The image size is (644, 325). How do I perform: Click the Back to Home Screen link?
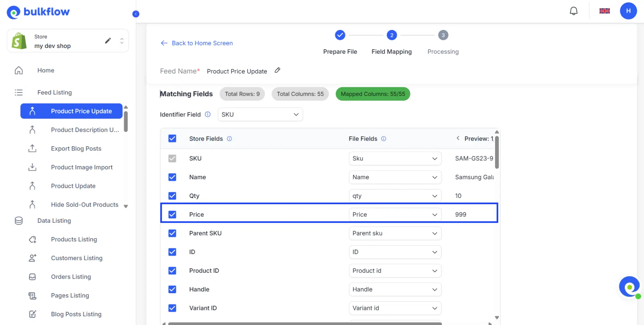(x=196, y=43)
